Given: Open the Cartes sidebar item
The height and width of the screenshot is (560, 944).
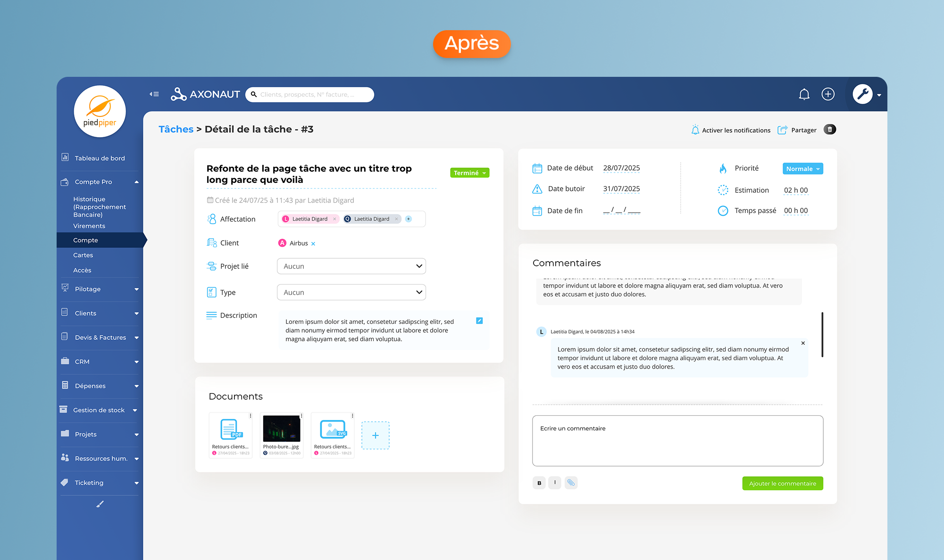Looking at the screenshot, I should coord(83,255).
